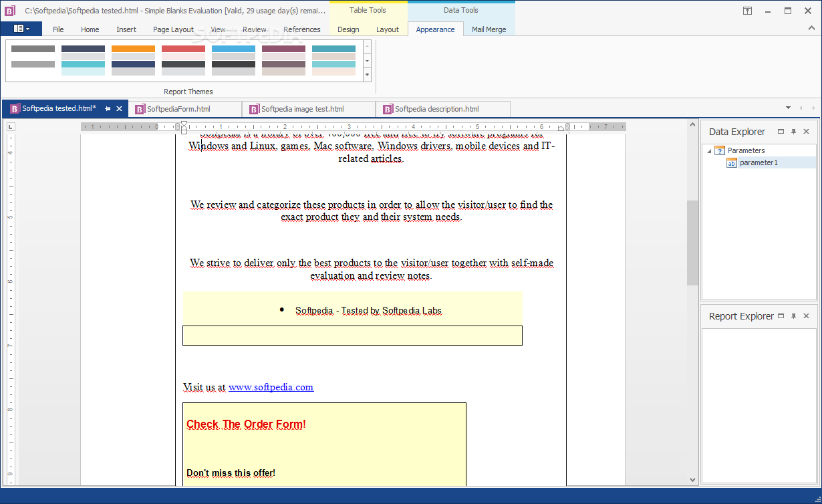
Task: Expand the Report Themes gallery
Action: [x=367, y=74]
